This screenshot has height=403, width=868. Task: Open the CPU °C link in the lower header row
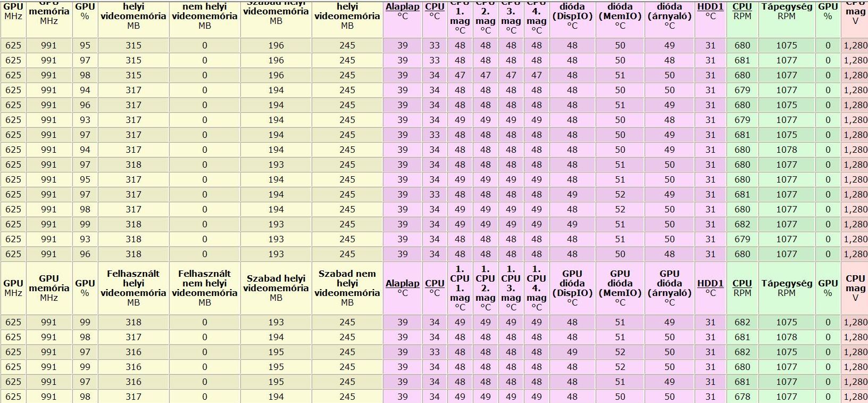(x=435, y=283)
